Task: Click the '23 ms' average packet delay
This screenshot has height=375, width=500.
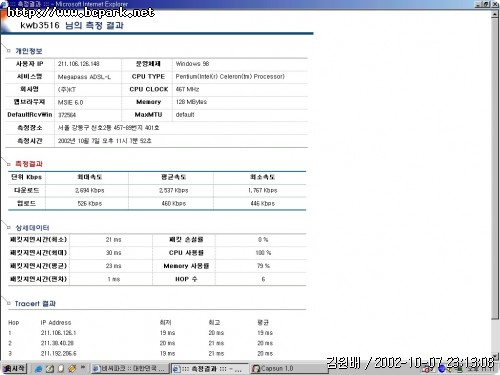Action: [x=114, y=266]
